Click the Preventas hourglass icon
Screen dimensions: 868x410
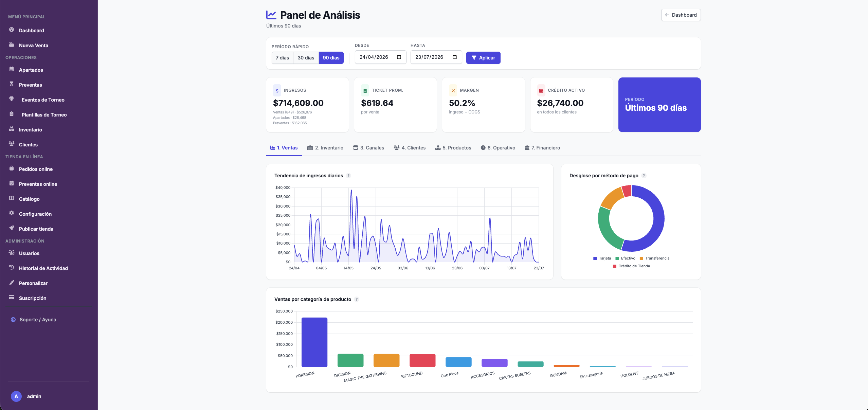pos(12,84)
